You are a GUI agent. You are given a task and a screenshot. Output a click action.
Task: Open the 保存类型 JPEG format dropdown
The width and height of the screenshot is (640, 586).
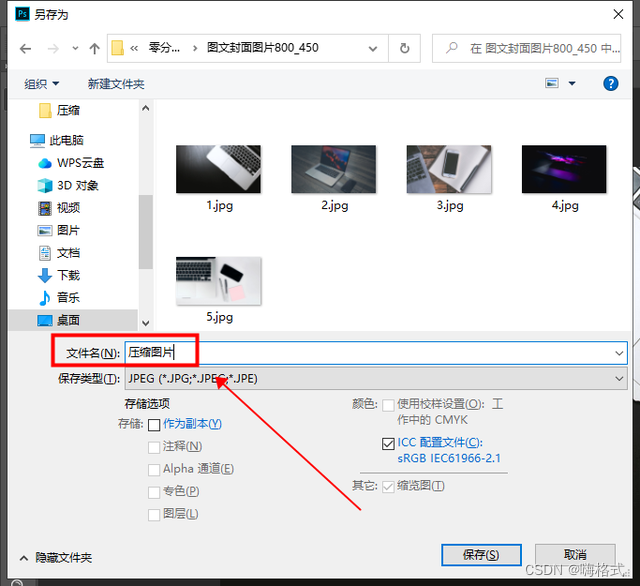point(376,379)
